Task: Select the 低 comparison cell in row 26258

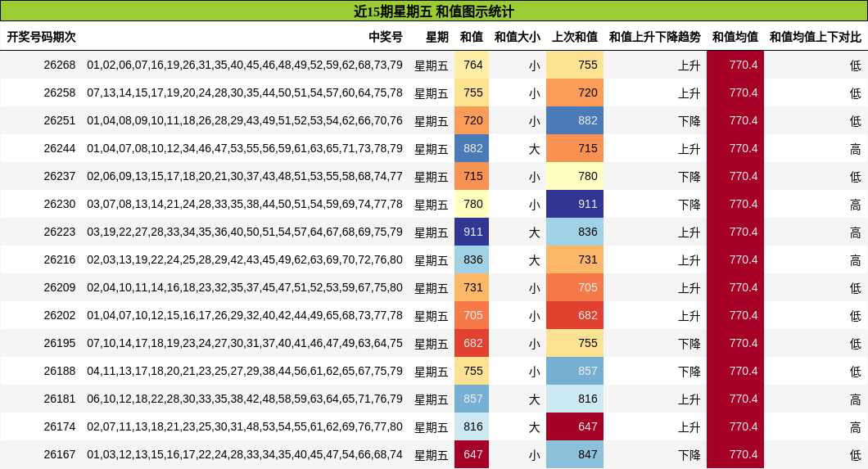Action: (x=855, y=93)
